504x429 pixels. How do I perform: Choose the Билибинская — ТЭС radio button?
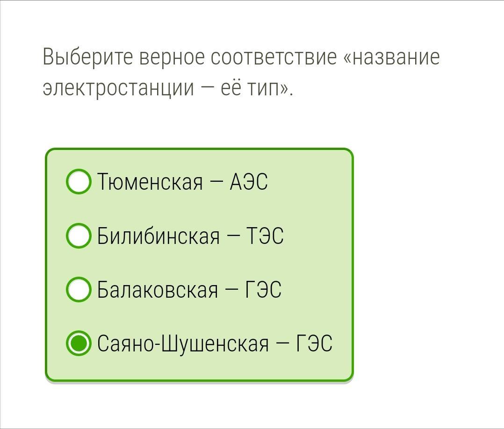tap(79, 236)
